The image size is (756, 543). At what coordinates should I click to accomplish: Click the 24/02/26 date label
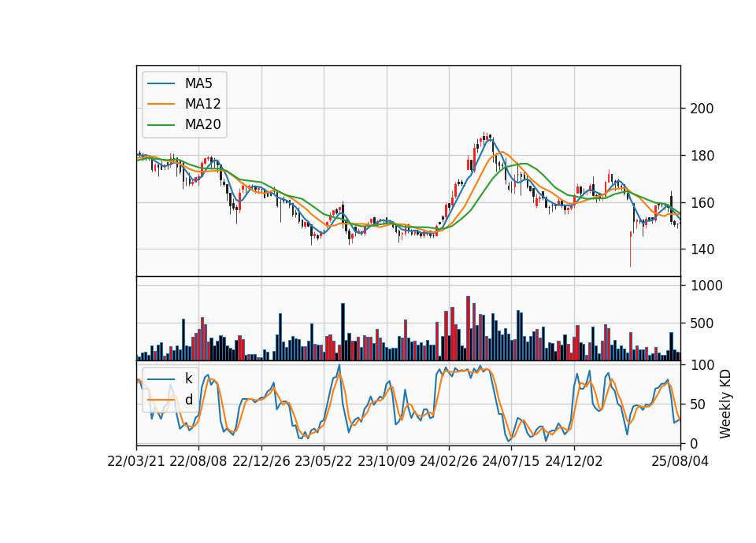pos(449,461)
